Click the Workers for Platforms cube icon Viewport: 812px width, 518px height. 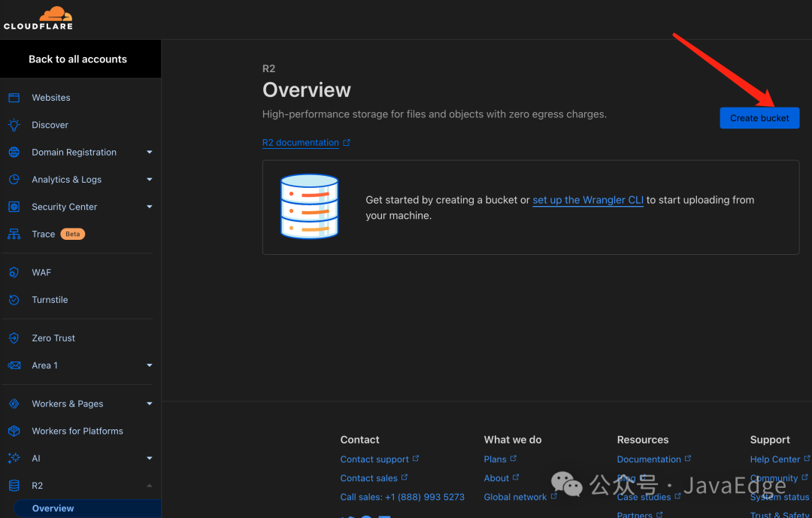click(x=14, y=431)
